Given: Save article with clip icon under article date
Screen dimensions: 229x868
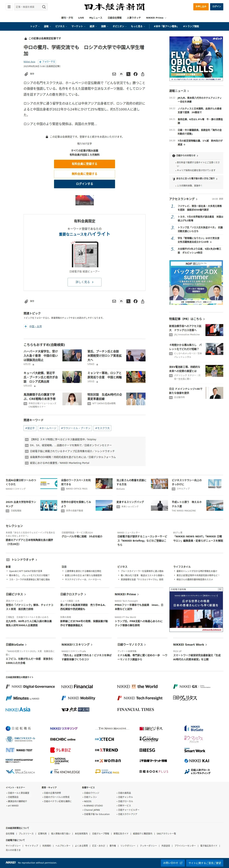Looking at the screenshot, I should (26, 74).
